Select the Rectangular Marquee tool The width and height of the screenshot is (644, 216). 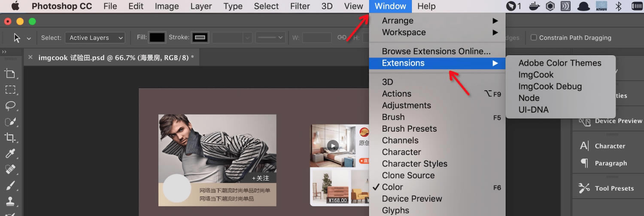[10, 89]
